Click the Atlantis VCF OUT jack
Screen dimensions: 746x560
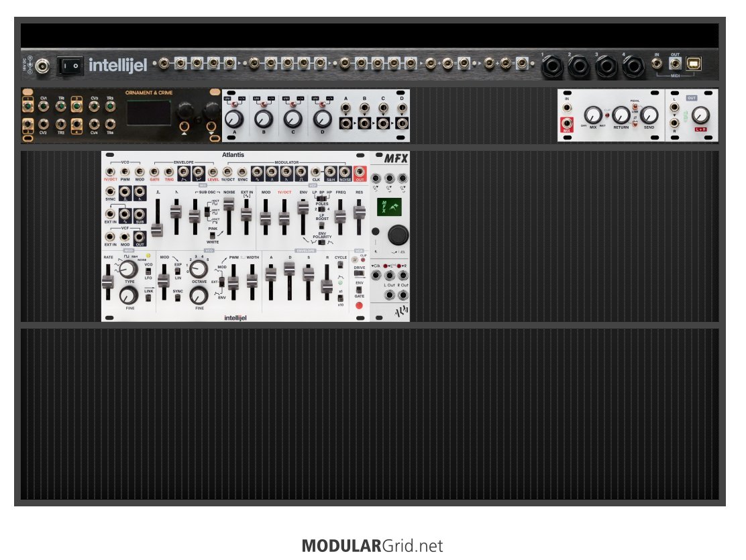(x=140, y=237)
